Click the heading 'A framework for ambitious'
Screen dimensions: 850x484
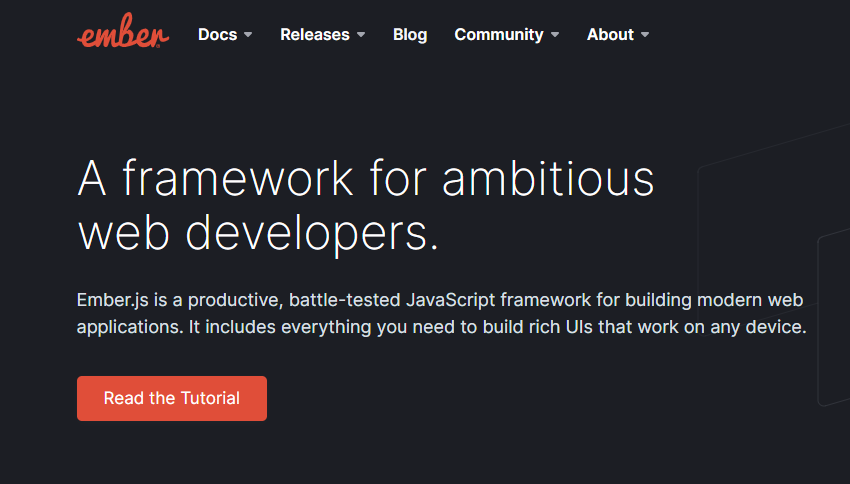click(x=366, y=178)
